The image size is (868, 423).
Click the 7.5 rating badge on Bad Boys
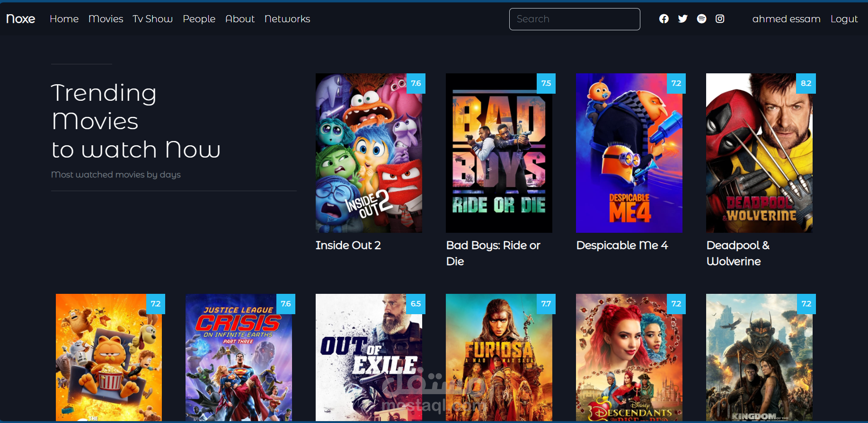[x=546, y=83]
